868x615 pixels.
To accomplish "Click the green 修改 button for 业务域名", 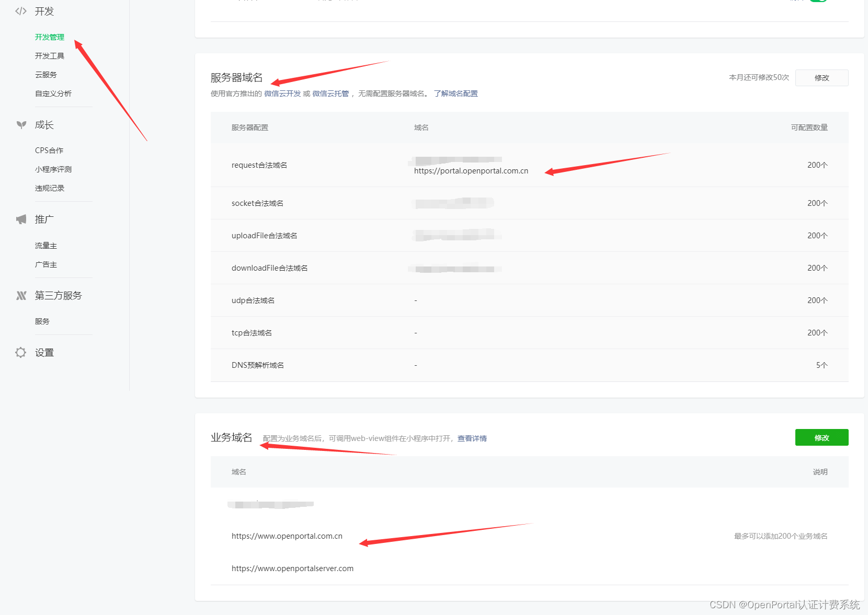I will (x=822, y=438).
